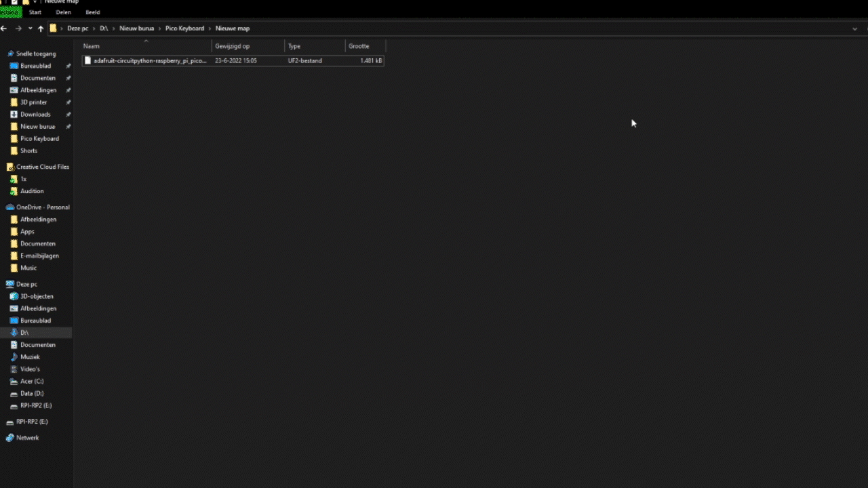Click the 3D printer folder icon

[14, 102]
